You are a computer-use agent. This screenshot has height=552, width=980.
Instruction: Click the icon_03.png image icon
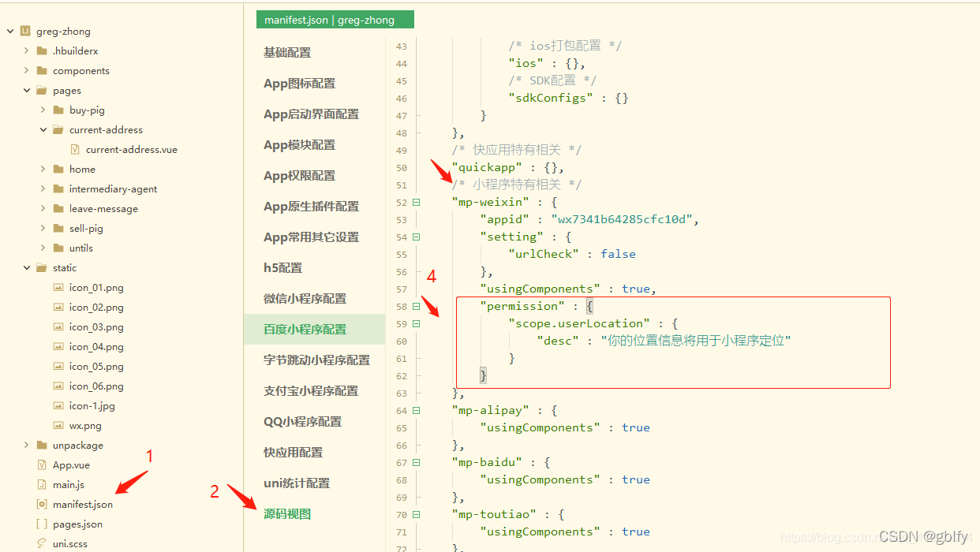pos(58,327)
